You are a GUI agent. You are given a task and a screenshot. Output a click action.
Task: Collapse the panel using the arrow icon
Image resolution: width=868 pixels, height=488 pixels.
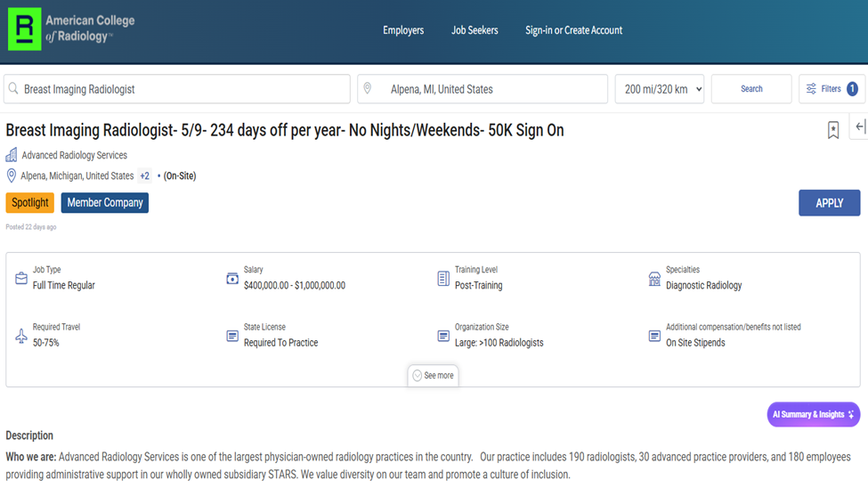[859, 127]
